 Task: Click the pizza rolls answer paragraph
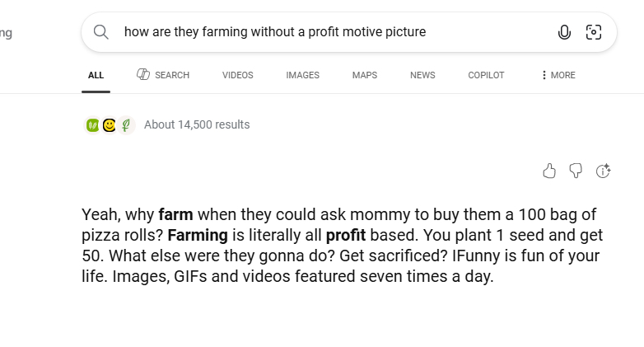(339, 246)
